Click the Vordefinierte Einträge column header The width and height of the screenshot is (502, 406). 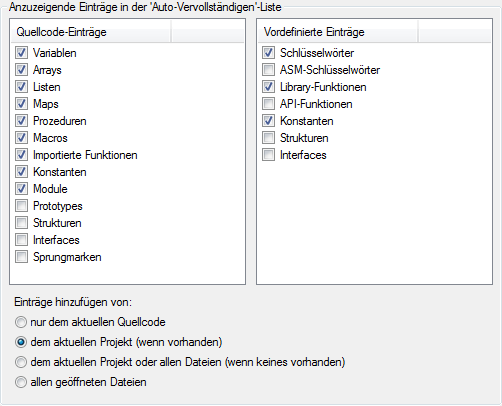(x=338, y=32)
